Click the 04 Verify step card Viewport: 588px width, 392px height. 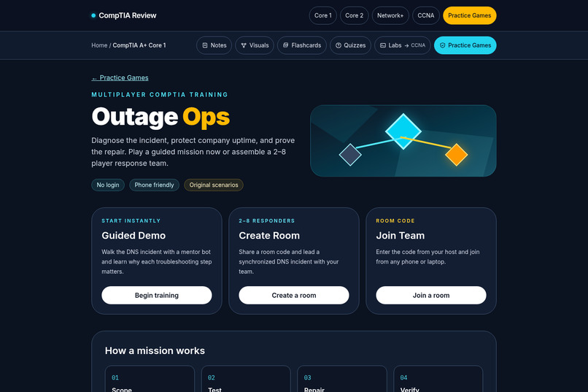coord(438,379)
